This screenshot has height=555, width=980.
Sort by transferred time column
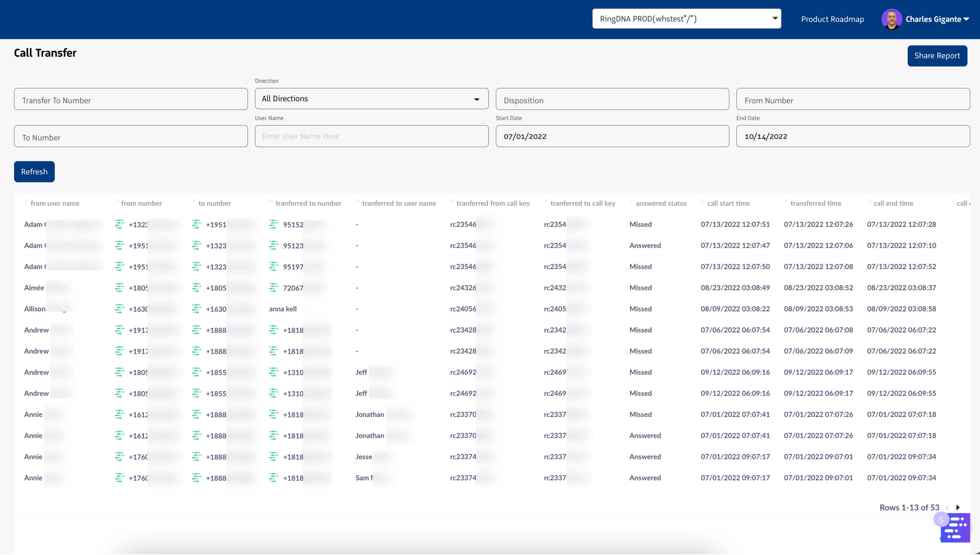[x=815, y=203]
